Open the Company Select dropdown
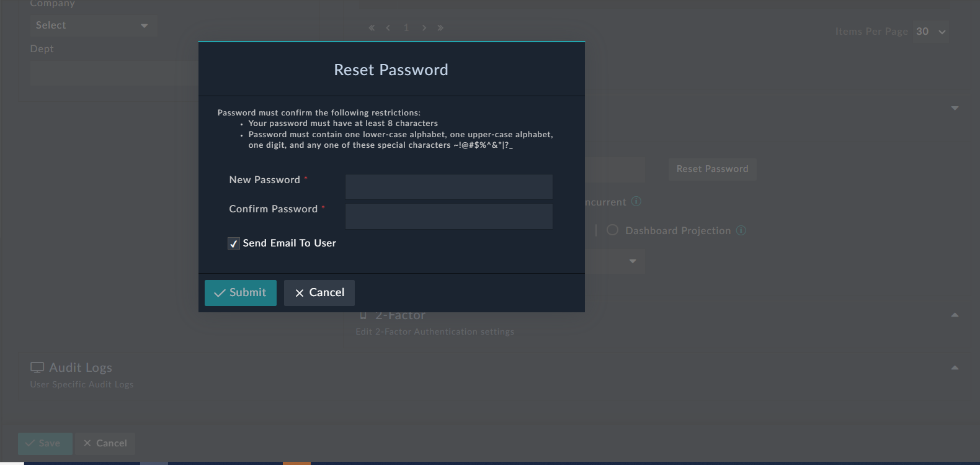Screen dimensions: 980x465 (93, 25)
